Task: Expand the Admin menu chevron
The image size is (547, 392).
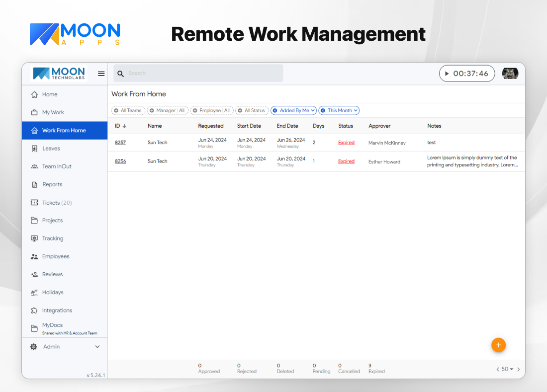Action: (97, 347)
